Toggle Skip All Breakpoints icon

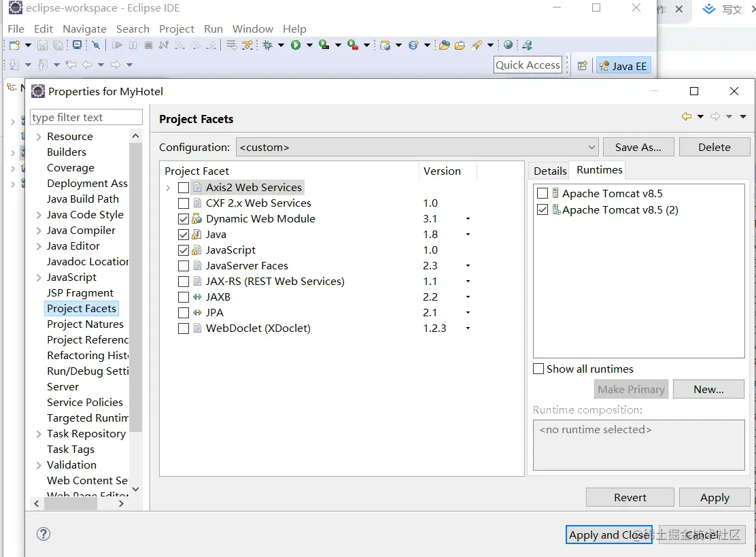click(97, 45)
